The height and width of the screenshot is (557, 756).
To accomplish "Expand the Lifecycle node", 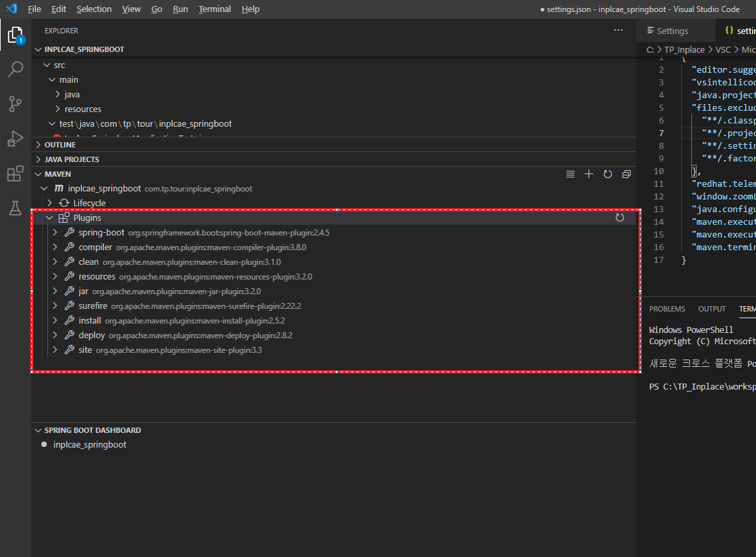I will pyautogui.click(x=49, y=203).
